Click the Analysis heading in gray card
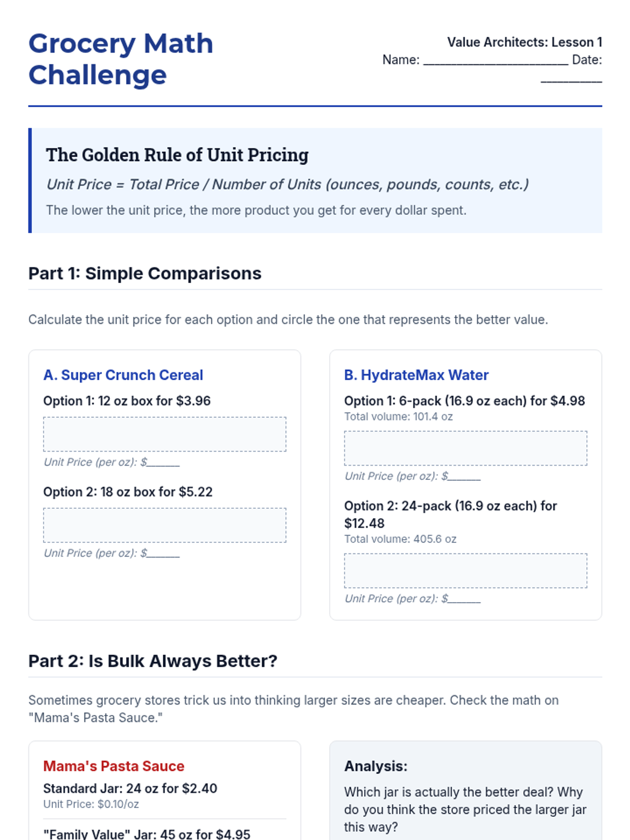 [376, 766]
